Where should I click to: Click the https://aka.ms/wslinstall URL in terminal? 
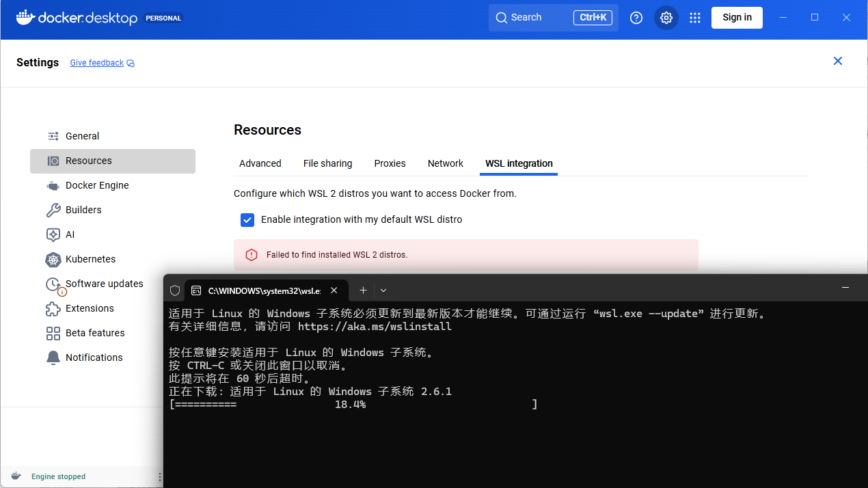[x=375, y=327]
